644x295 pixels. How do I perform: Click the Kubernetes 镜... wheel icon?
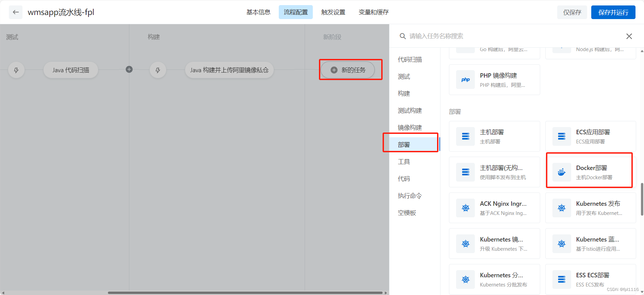[x=466, y=244]
